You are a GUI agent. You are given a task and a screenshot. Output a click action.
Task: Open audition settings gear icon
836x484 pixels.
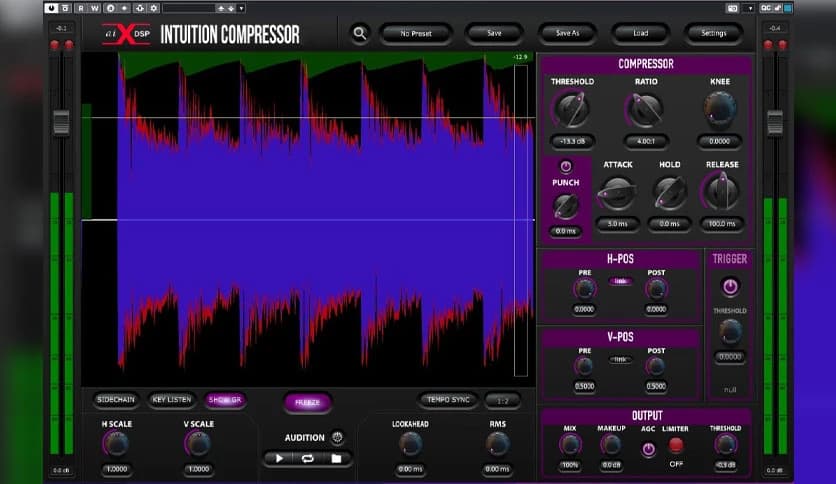coord(337,437)
